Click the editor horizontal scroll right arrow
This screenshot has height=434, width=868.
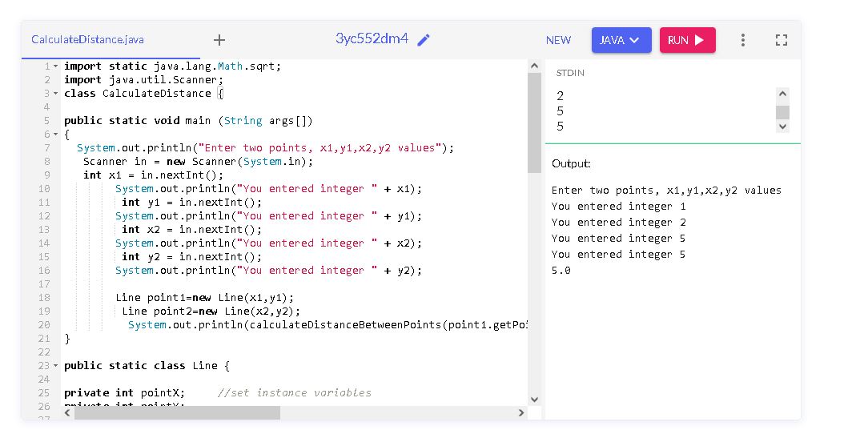coord(521,412)
